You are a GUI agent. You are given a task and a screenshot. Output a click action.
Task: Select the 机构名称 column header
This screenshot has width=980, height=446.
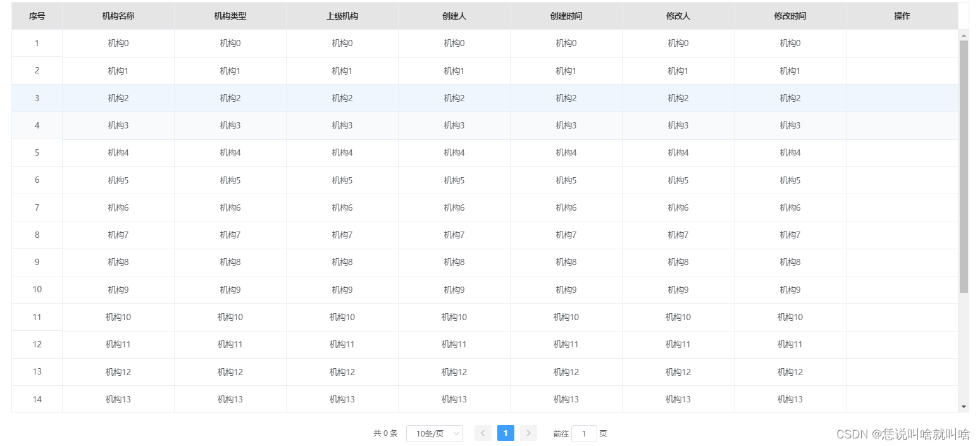(118, 16)
